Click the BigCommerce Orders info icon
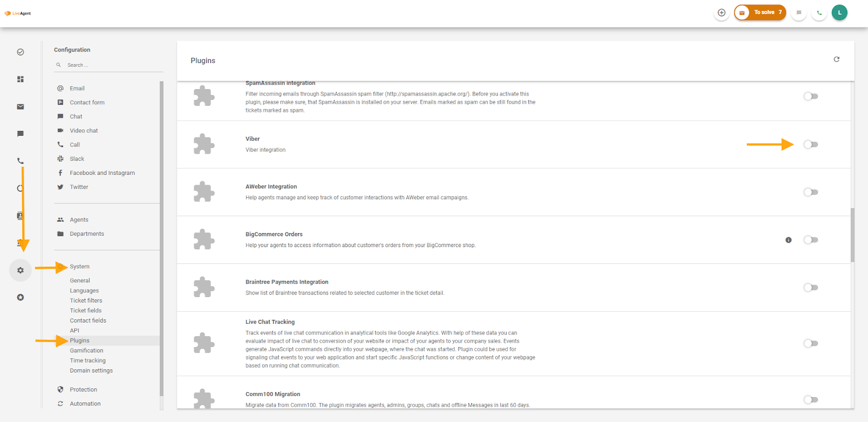Screen dimensions: 868x422 pyautogui.click(x=788, y=240)
